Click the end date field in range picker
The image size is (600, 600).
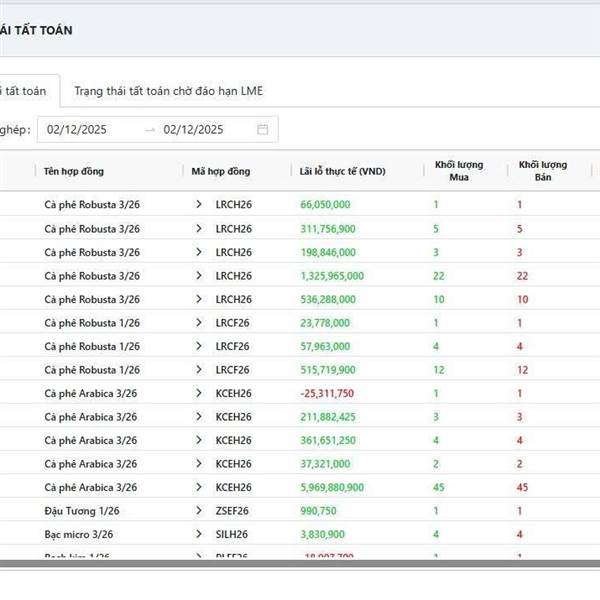[x=194, y=129]
